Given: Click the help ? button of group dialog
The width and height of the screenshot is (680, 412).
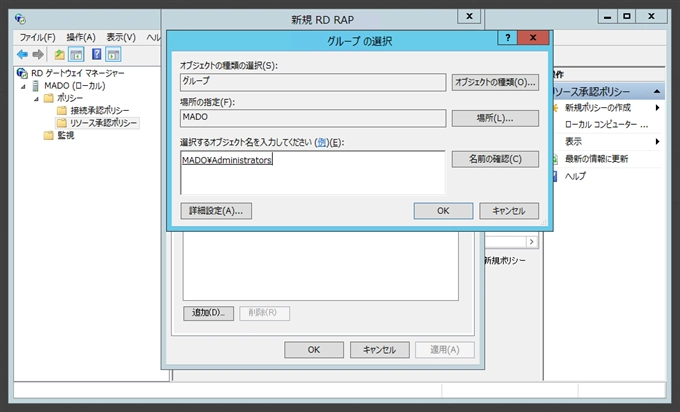Looking at the screenshot, I should (507, 38).
